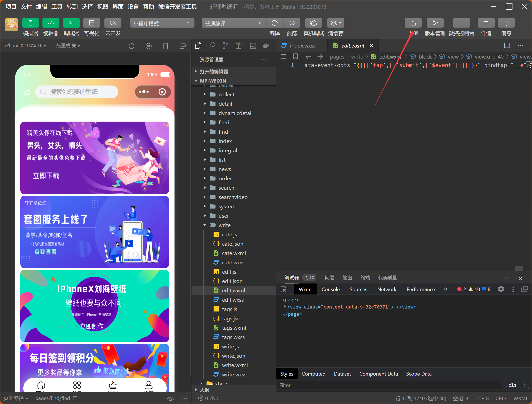532x404 pixels.
Task: Click the 编译 refresh compile icon
Action: click(274, 23)
